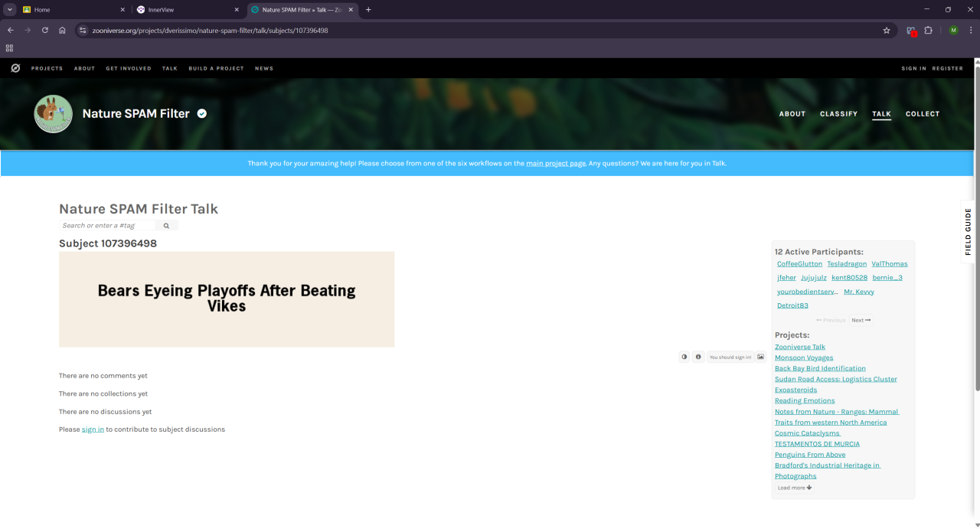Bookmark this page with the star icon
The height and width of the screenshot is (529, 980).
[887, 31]
